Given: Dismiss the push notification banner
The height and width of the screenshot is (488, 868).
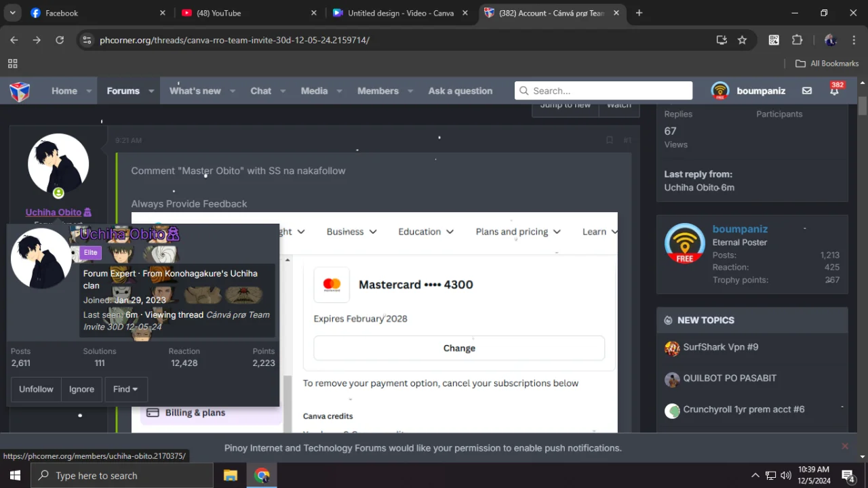Looking at the screenshot, I should [x=845, y=446].
